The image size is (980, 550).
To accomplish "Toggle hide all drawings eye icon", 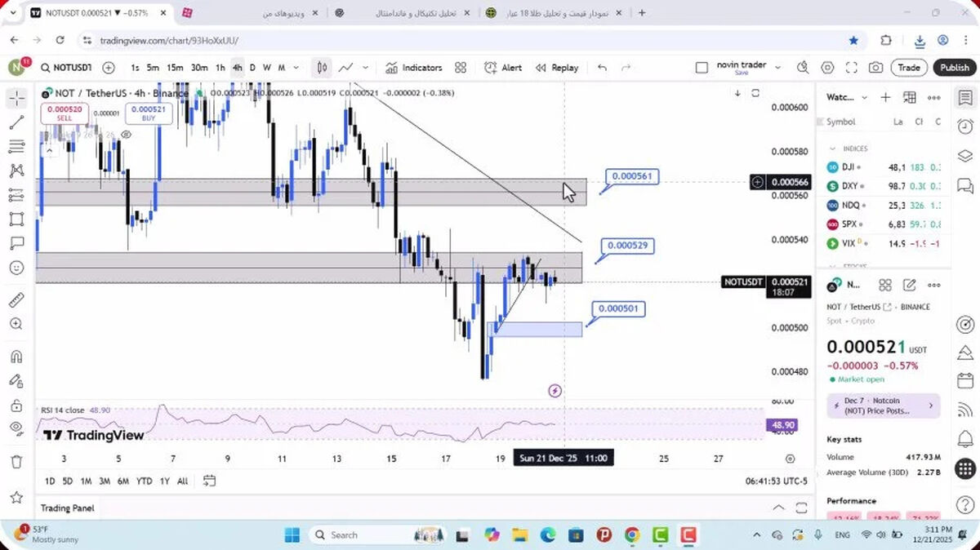I will pyautogui.click(x=16, y=428).
